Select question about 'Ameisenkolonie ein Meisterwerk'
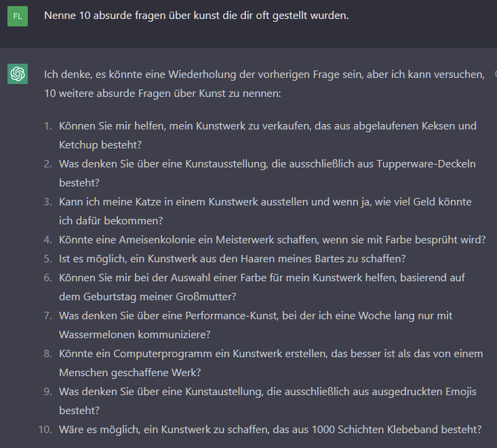The image size is (497, 448). (x=272, y=240)
